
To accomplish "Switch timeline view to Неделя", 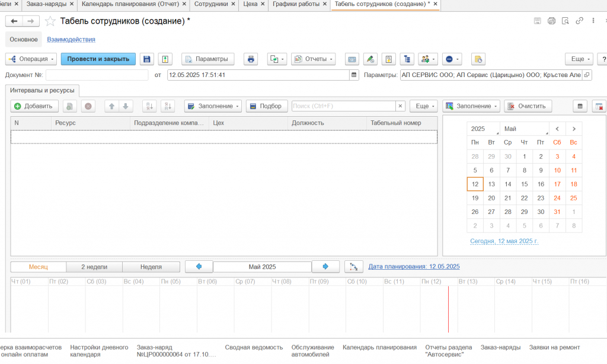I will 151,267.
